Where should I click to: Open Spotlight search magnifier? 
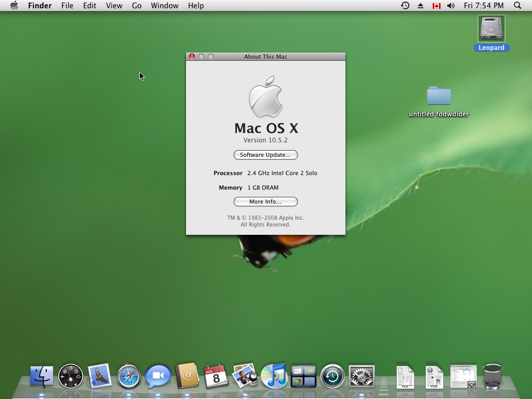click(x=517, y=5)
